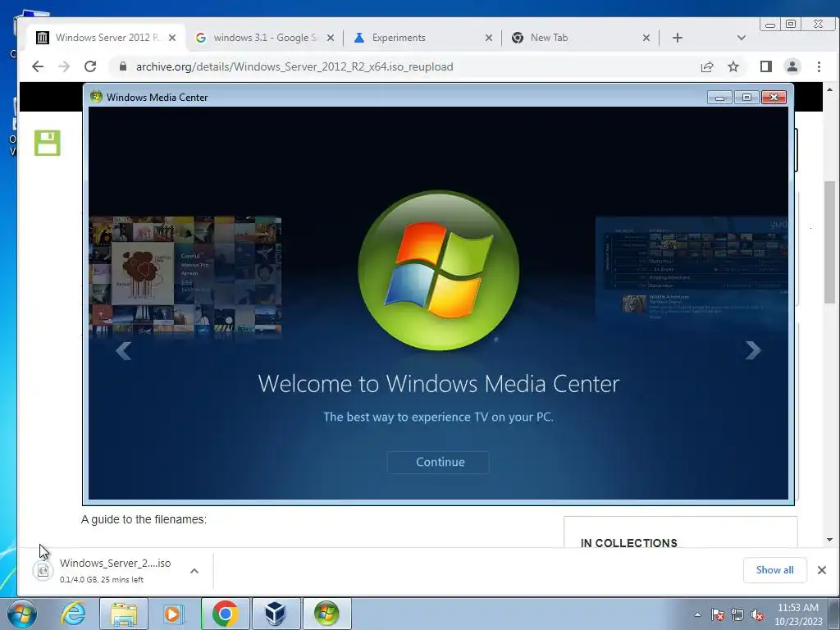840x630 pixels.
Task: Open Chrome tab search dropdown
Action: tap(742, 38)
